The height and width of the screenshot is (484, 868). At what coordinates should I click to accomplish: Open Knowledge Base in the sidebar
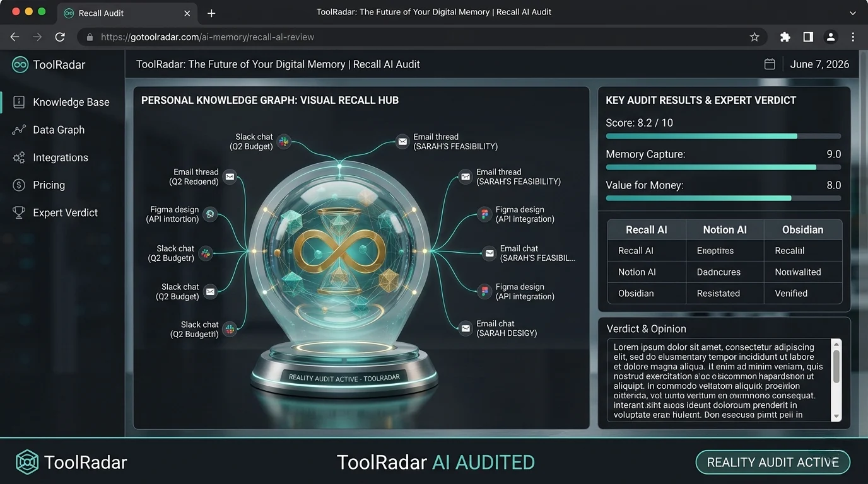[62, 102]
